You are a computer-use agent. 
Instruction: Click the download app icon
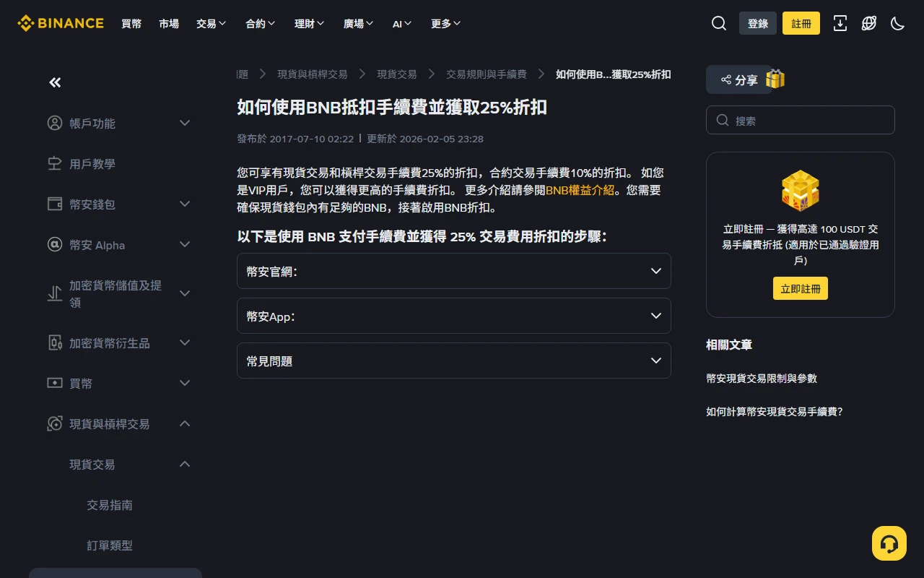(840, 23)
